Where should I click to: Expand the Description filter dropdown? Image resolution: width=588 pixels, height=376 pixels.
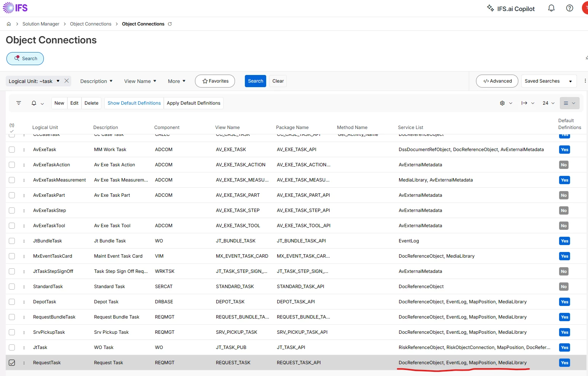click(96, 81)
